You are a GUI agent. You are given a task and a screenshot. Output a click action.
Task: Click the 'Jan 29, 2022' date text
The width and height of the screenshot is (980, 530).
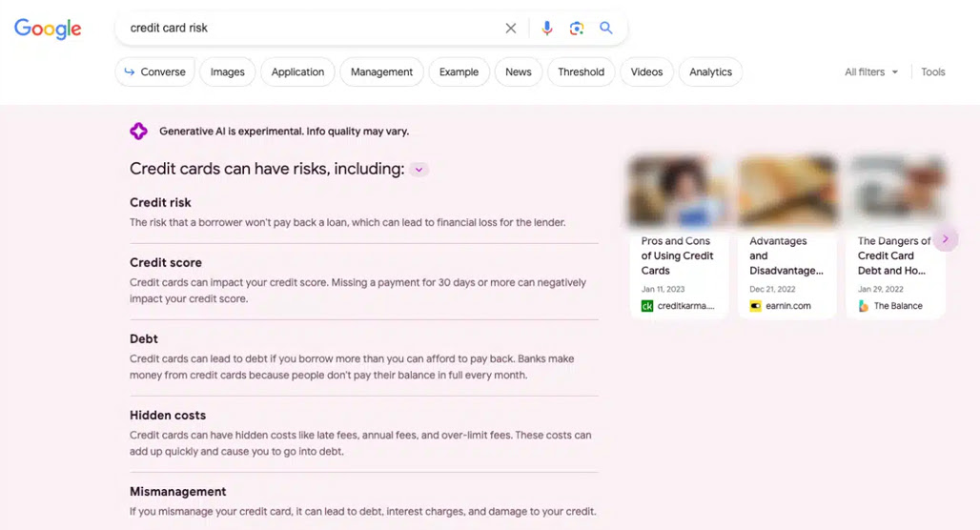pos(881,289)
